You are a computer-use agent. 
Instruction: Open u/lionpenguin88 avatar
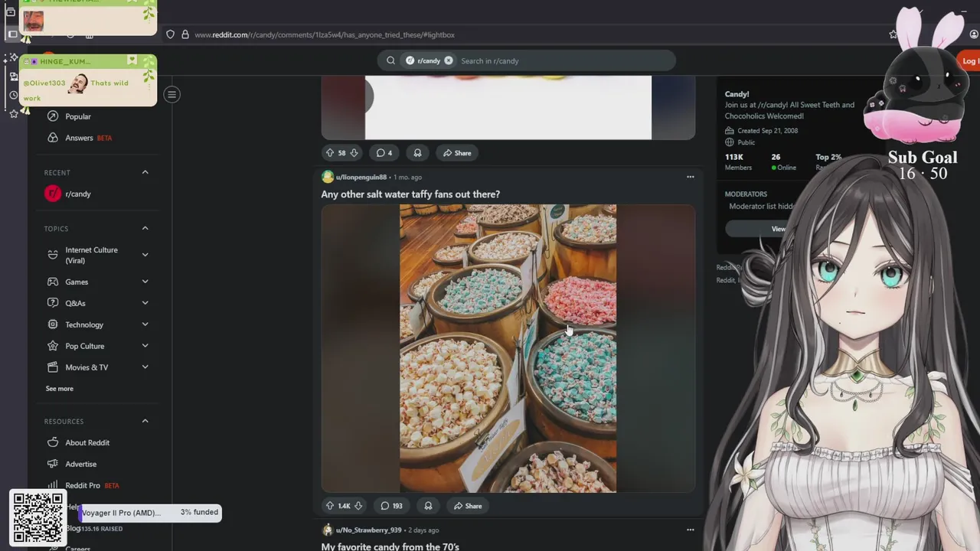[328, 177]
